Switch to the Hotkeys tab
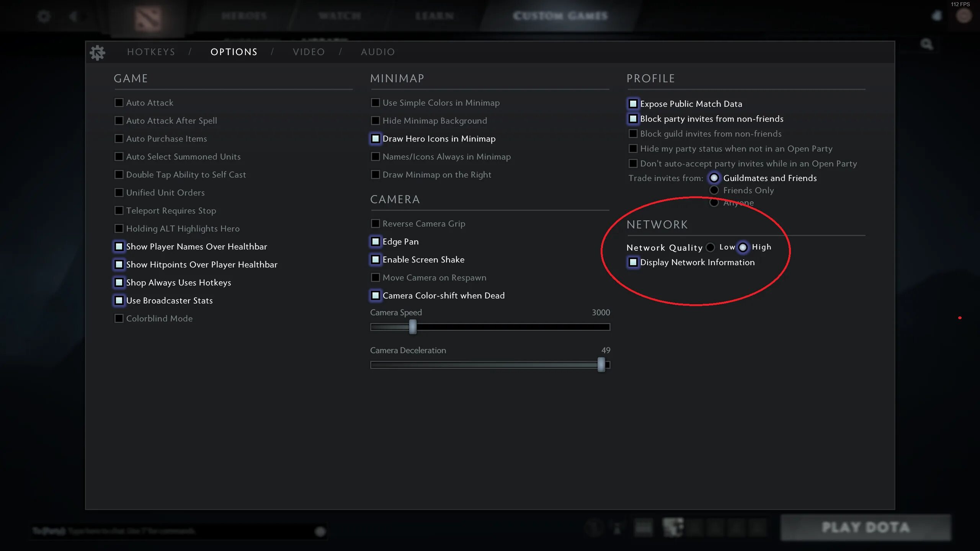 click(151, 52)
